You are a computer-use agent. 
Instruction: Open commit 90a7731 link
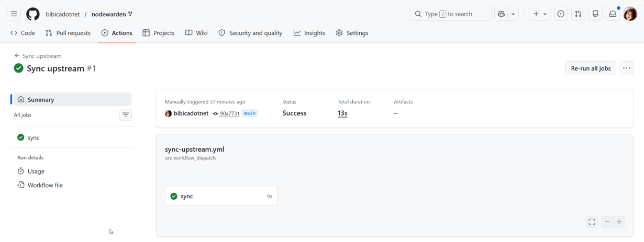(x=229, y=113)
